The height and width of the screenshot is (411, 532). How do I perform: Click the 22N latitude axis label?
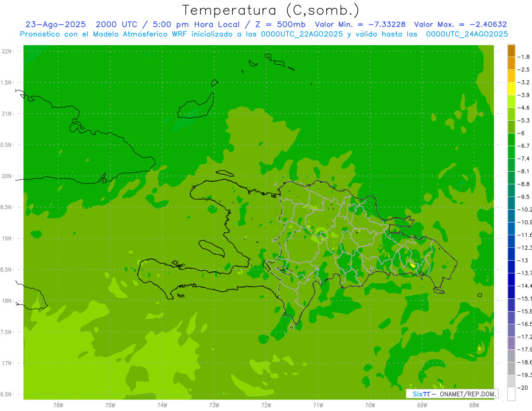[7, 51]
